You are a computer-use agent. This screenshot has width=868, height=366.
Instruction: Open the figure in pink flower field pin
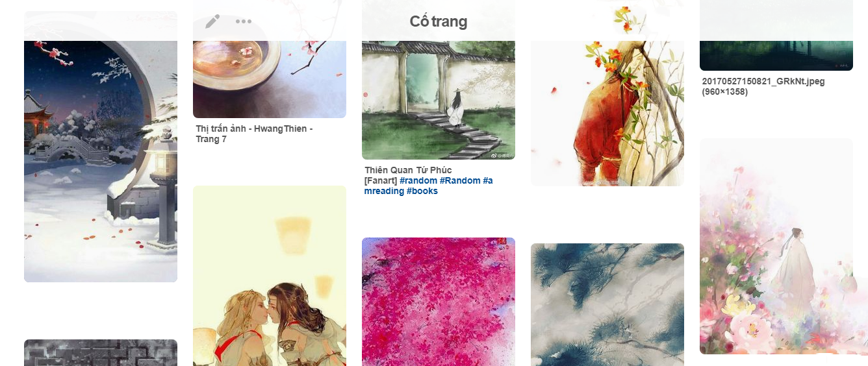click(x=776, y=246)
